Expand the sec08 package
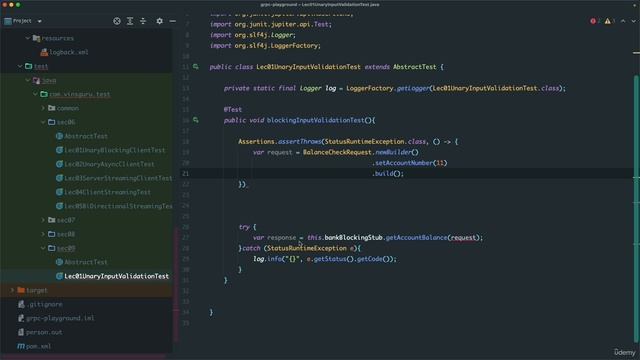Image resolution: width=640 pixels, height=360 pixels. (x=43, y=234)
